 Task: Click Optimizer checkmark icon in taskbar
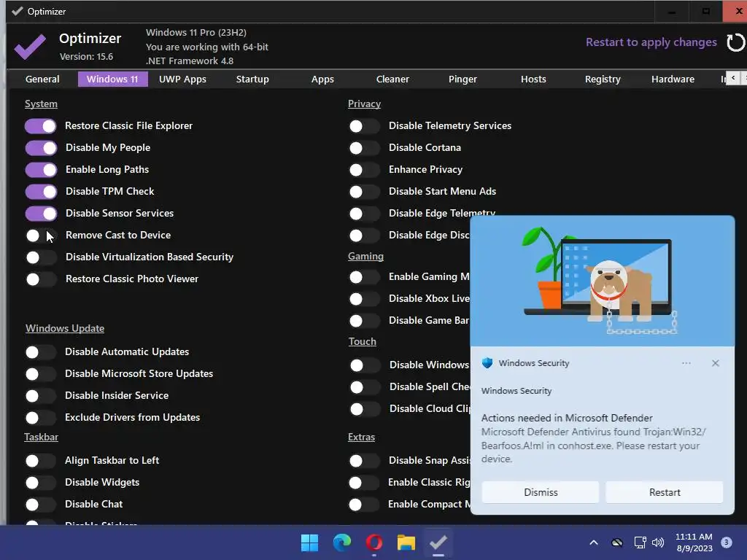coord(438,542)
